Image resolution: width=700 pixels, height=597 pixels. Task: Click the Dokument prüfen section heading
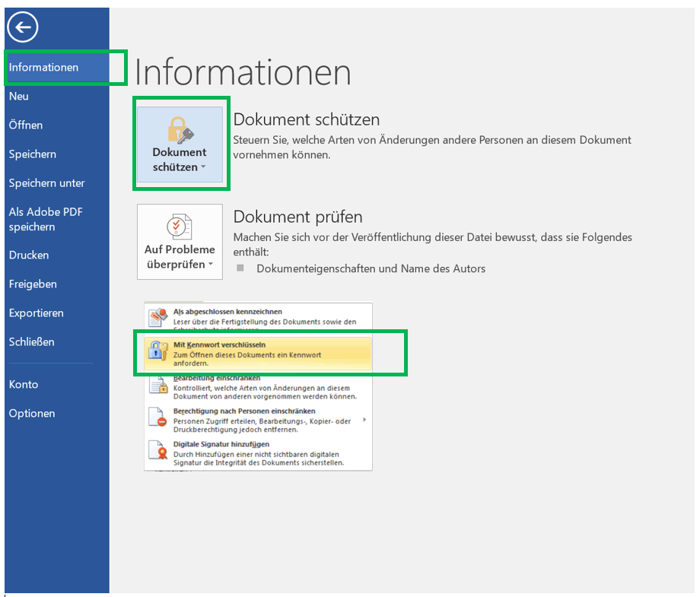click(297, 217)
